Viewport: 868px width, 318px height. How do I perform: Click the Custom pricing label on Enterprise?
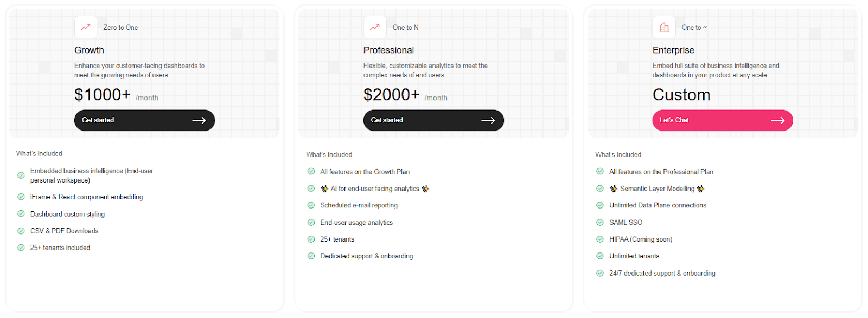click(681, 94)
